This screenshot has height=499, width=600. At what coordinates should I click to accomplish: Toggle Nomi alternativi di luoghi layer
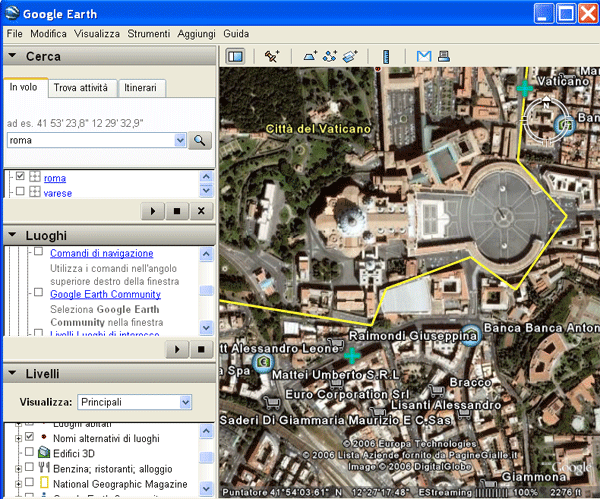[x=29, y=437]
